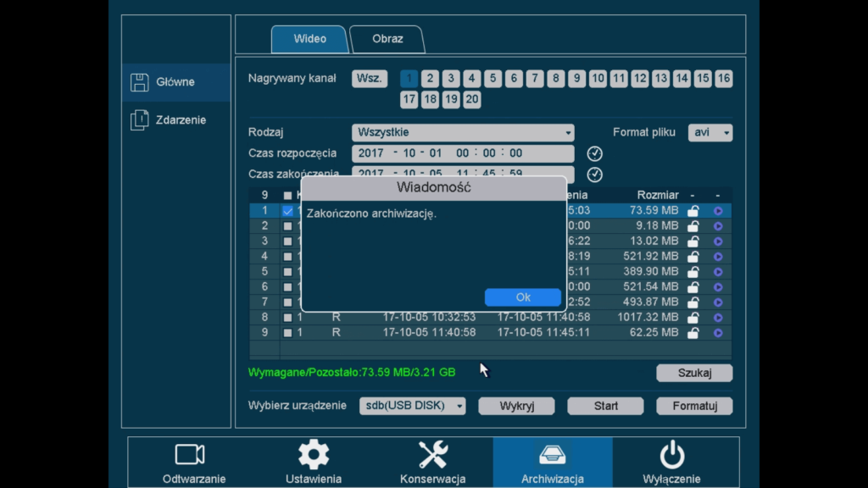Uncheck the first recording row
868x488 pixels.
pos(288,210)
